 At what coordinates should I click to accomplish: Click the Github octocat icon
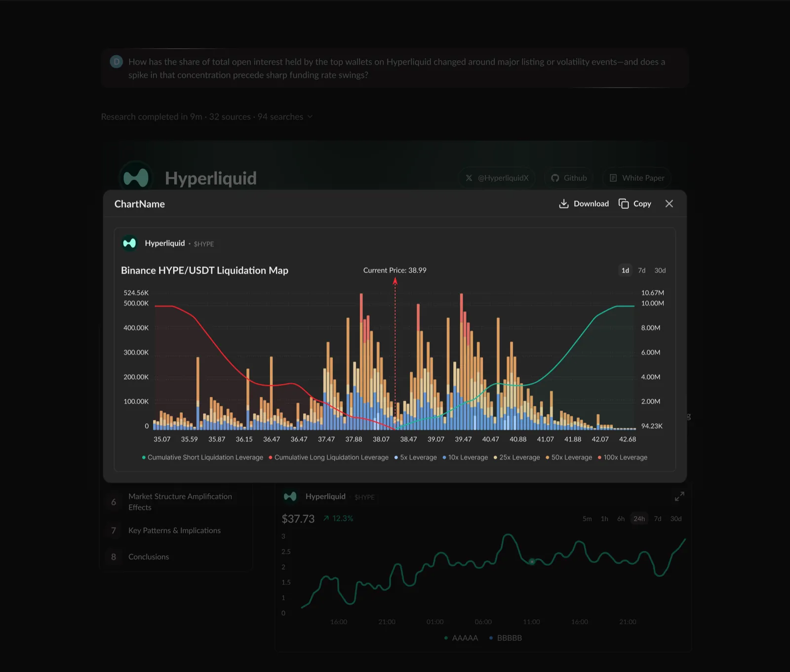pyautogui.click(x=555, y=178)
